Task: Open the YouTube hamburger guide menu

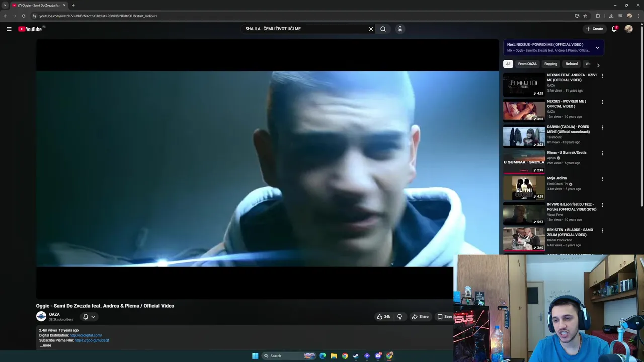Action: click(9, 29)
